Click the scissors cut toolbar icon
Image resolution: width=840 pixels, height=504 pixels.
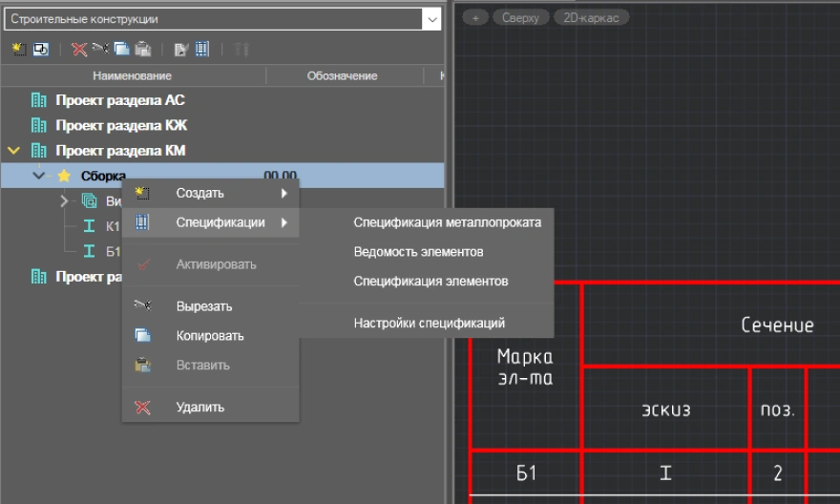click(x=100, y=49)
